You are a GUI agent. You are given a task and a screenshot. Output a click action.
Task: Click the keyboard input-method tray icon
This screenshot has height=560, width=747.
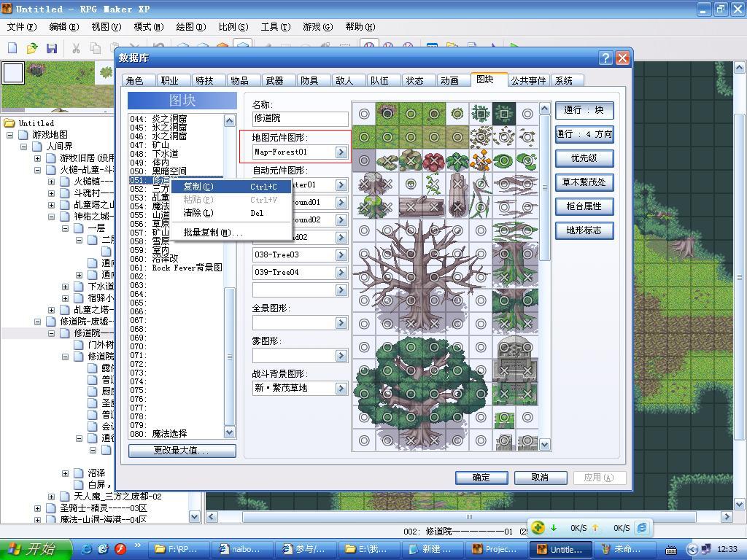coord(671,550)
